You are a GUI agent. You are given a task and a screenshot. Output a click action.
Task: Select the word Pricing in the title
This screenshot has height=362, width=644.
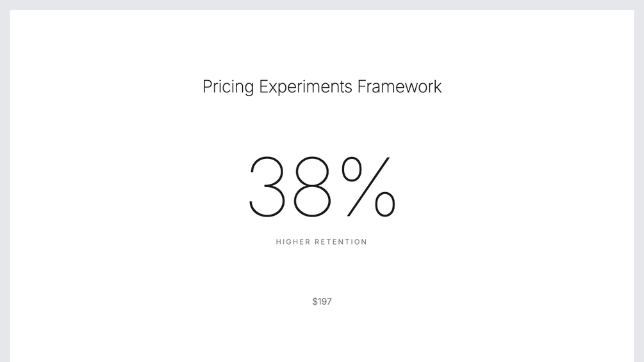point(228,87)
